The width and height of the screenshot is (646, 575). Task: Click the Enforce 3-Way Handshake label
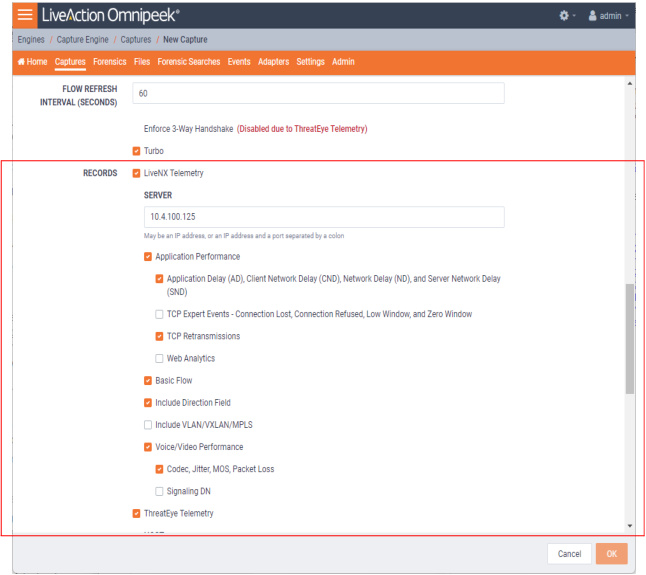pyautogui.click(x=188, y=129)
